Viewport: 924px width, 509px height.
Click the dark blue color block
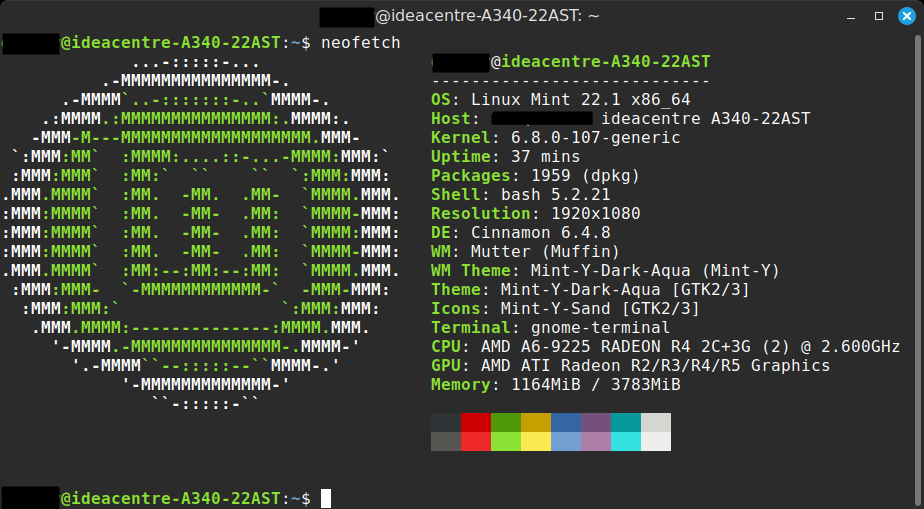566,422
